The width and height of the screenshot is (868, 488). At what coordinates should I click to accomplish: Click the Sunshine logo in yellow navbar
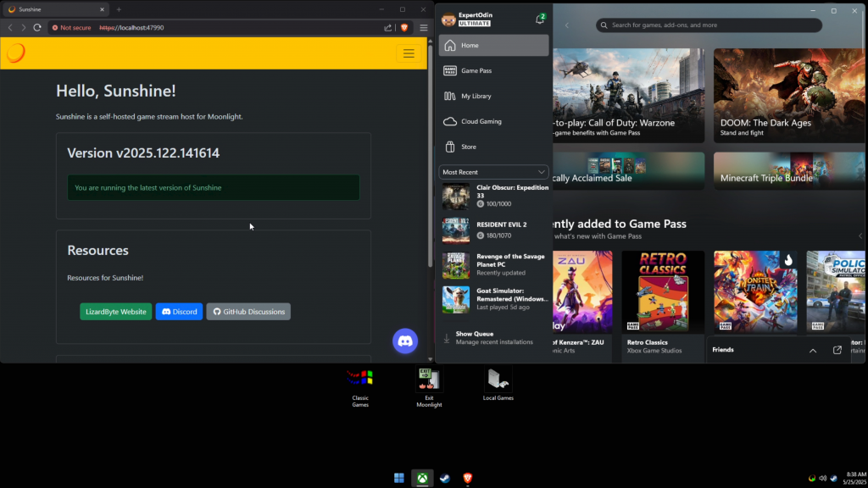16,53
